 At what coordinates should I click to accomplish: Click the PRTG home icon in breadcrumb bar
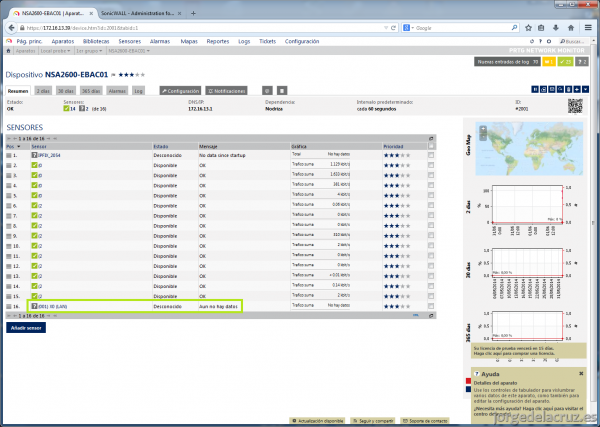[x=8, y=51]
